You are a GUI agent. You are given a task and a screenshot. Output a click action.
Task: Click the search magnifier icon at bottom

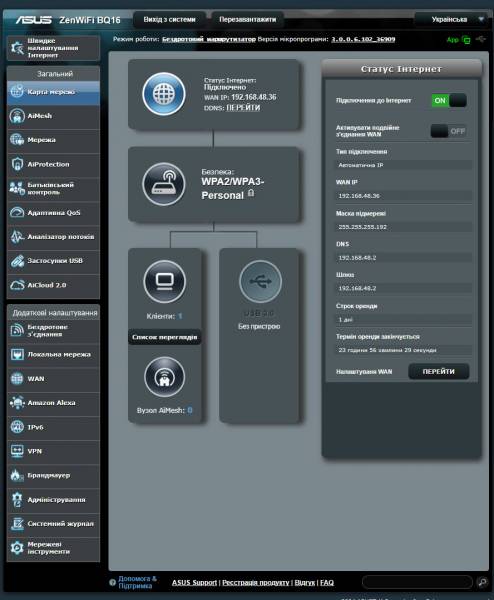483,582
